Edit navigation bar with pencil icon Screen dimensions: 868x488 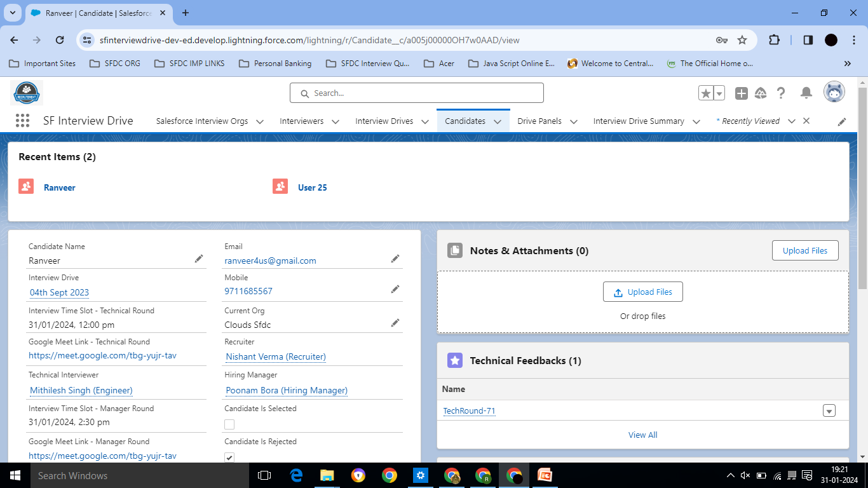coord(842,121)
